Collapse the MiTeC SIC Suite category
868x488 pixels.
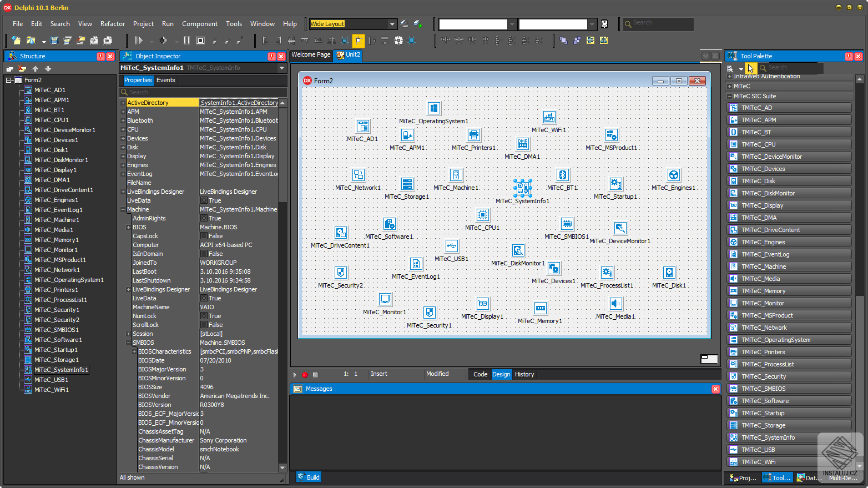tap(730, 96)
